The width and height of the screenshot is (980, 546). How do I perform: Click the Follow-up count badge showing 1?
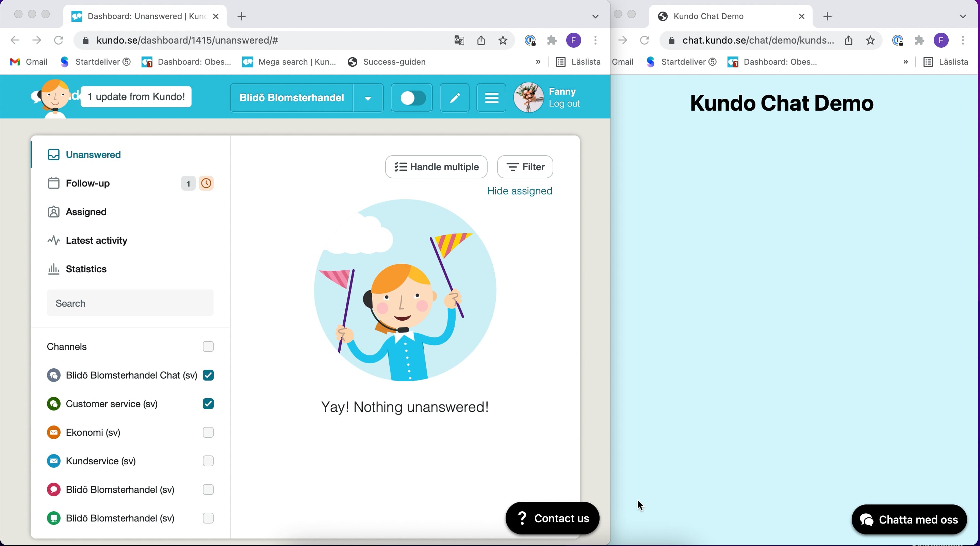pyautogui.click(x=188, y=183)
